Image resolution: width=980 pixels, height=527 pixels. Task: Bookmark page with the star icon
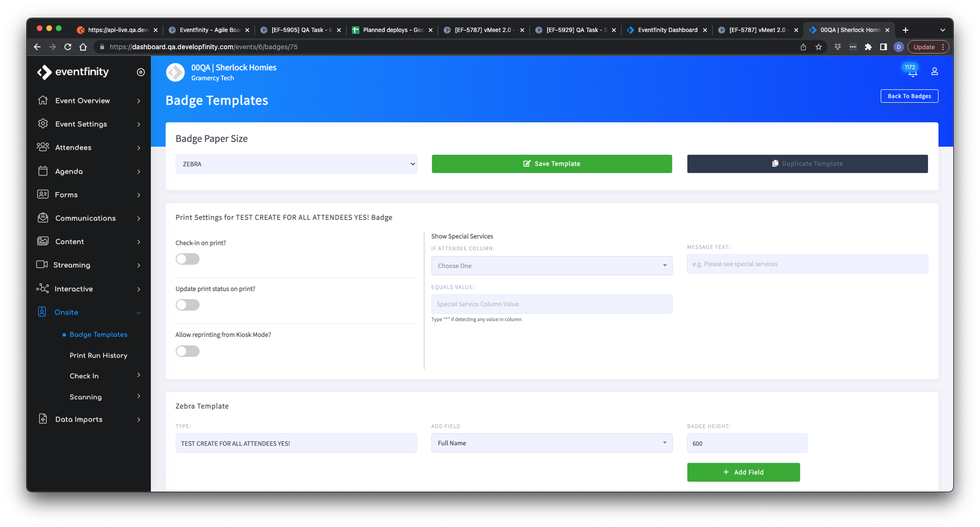pos(819,47)
